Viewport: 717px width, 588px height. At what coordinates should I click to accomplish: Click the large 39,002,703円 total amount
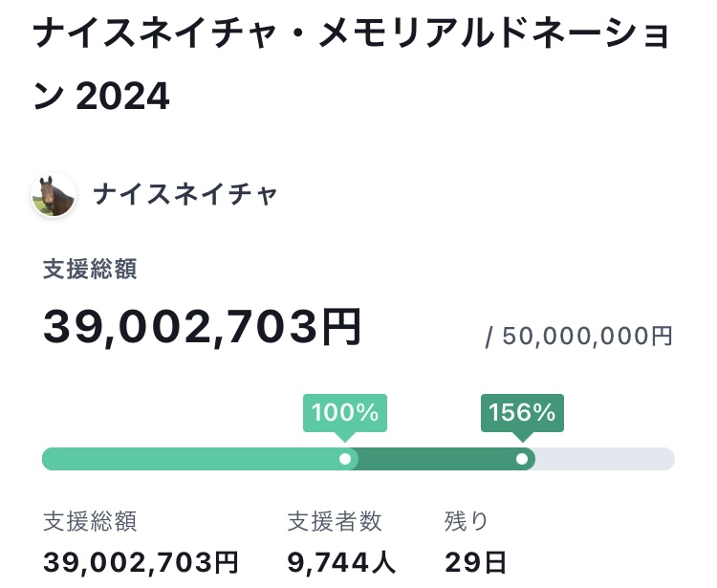pos(202,326)
